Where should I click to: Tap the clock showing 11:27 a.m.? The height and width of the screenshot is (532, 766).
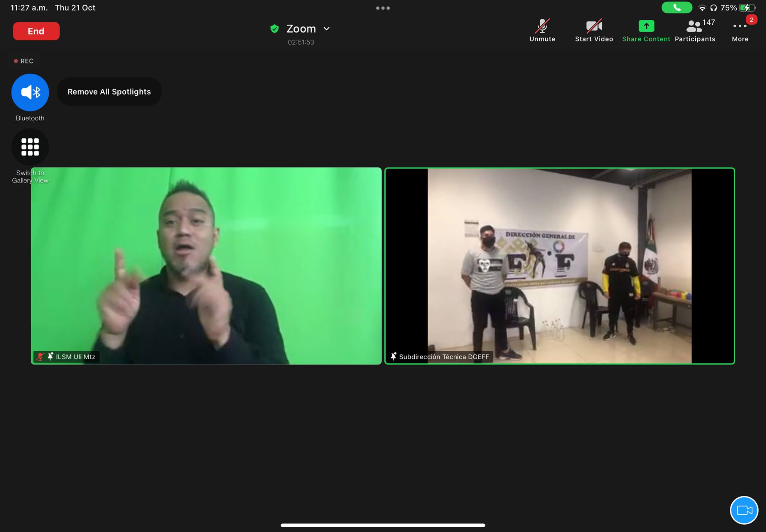[29, 8]
